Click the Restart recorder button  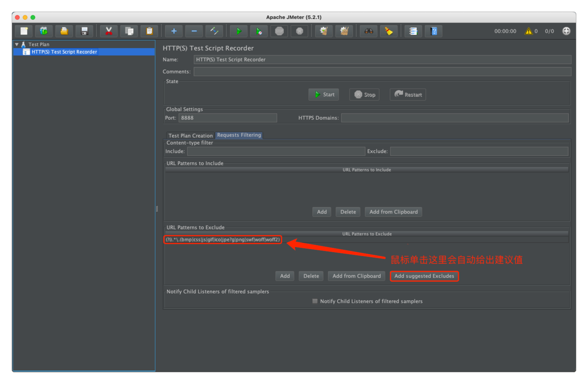click(408, 94)
